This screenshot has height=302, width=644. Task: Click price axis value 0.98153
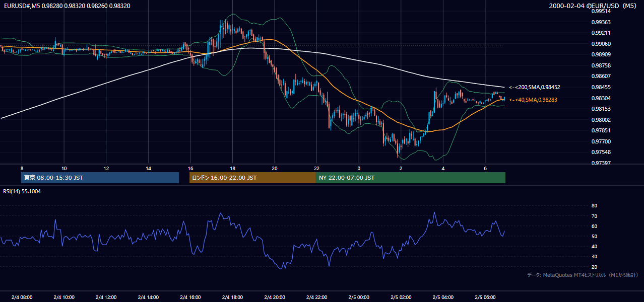click(601, 109)
